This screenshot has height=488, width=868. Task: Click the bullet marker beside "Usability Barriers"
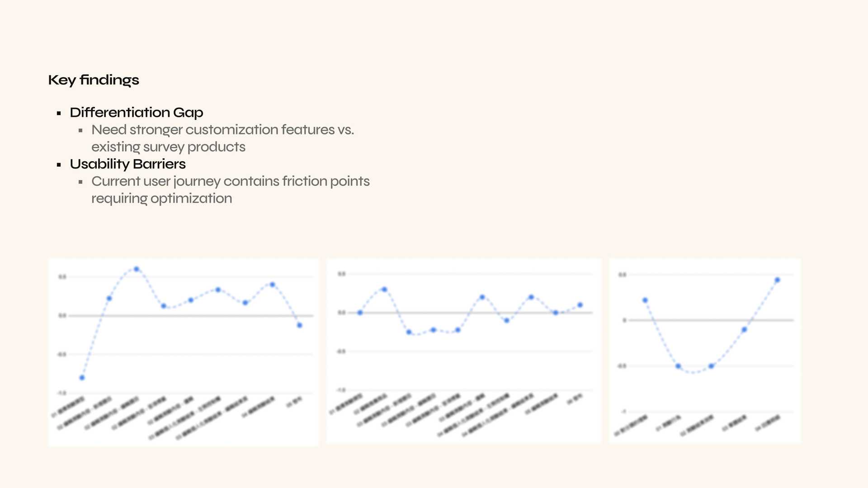pos(59,165)
